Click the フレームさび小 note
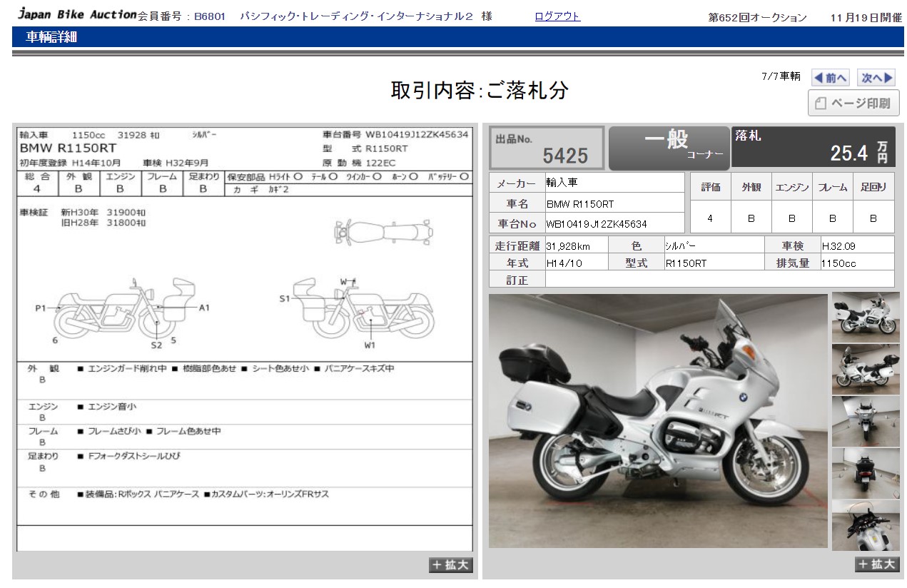 click(x=108, y=431)
